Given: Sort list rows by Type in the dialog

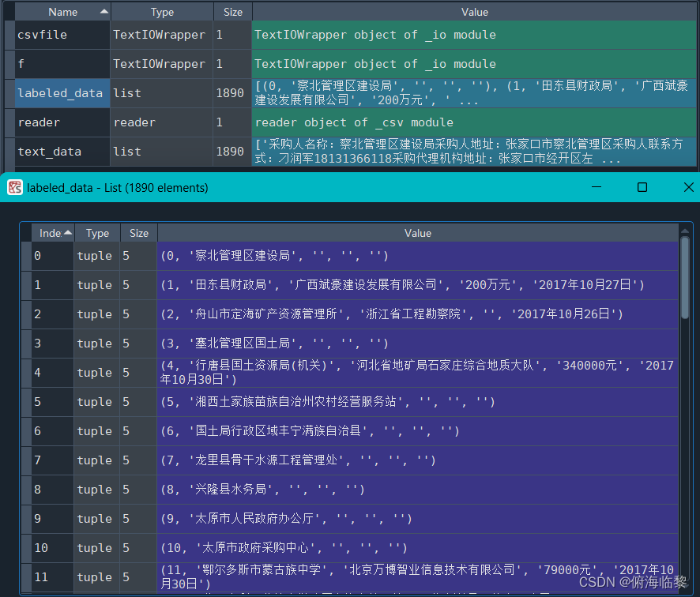Looking at the screenshot, I should pos(96,233).
